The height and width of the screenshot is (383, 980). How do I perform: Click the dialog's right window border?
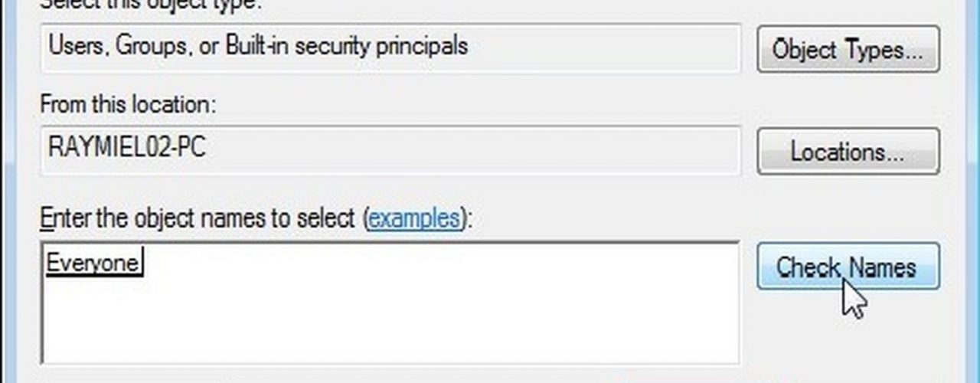coord(974,191)
